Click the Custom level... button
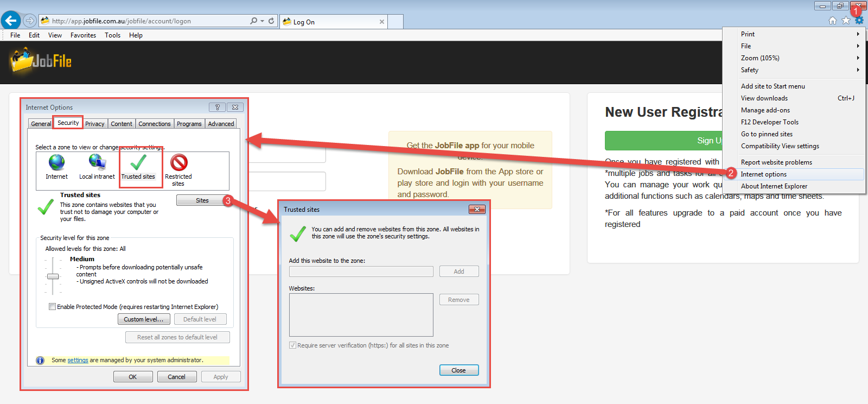 pyautogui.click(x=144, y=319)
